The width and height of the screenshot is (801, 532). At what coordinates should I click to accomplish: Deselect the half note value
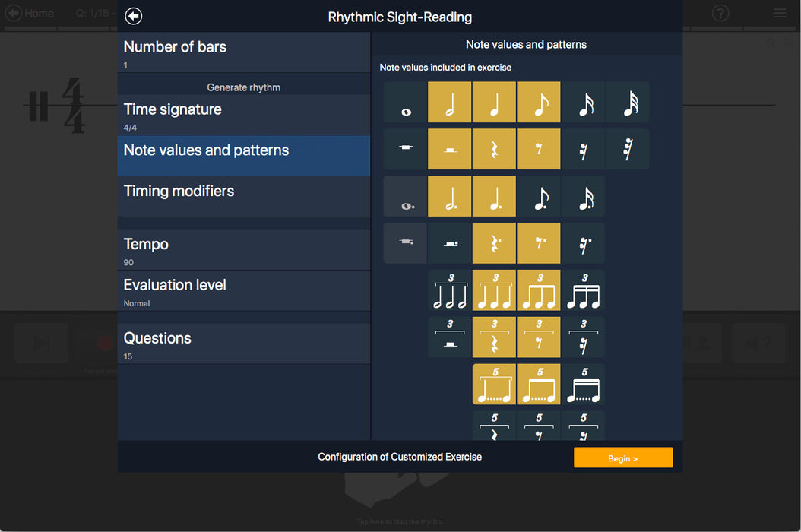[x=450, y=103]
